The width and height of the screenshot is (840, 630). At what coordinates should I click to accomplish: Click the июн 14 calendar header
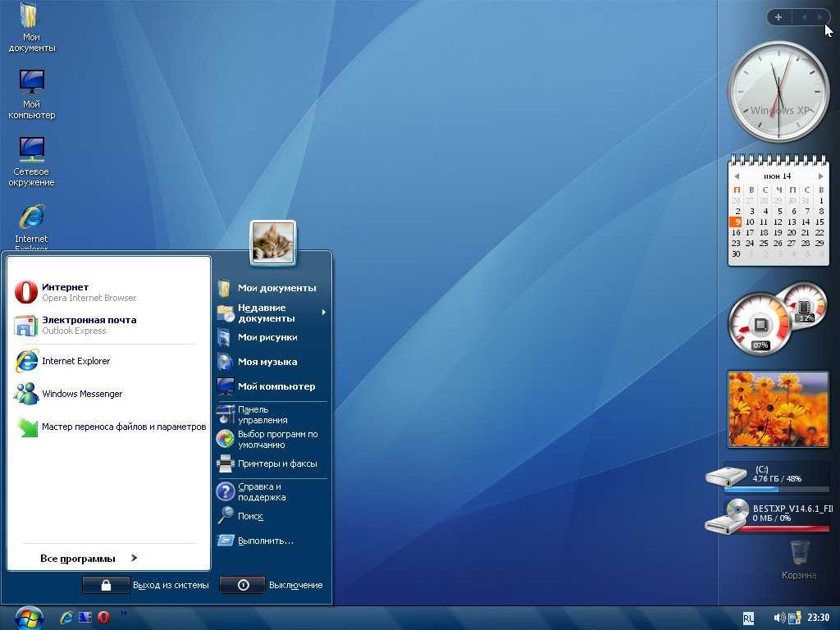[x=778, y=176]
